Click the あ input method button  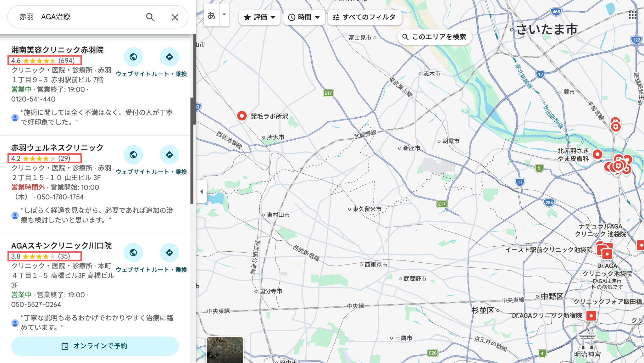(211, 15)
